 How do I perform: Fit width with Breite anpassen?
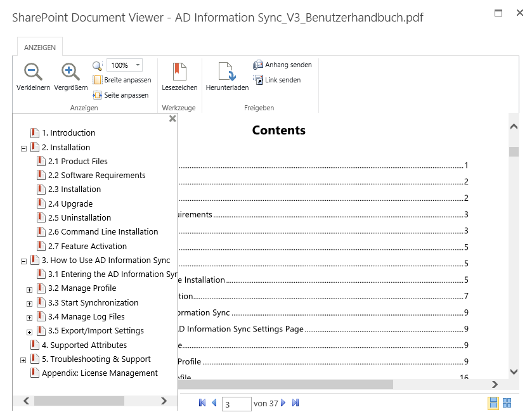122,80
